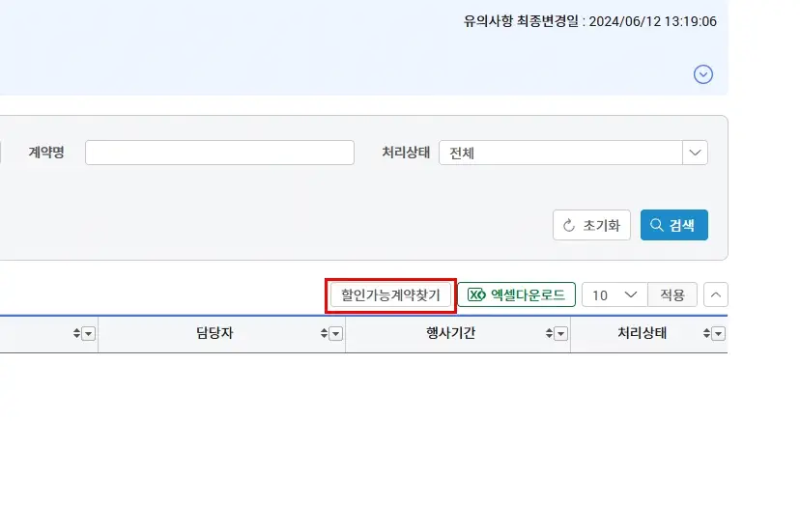Select the 행사기간 column header label
The height and width of the screenshot is (532, 800).
450,334
